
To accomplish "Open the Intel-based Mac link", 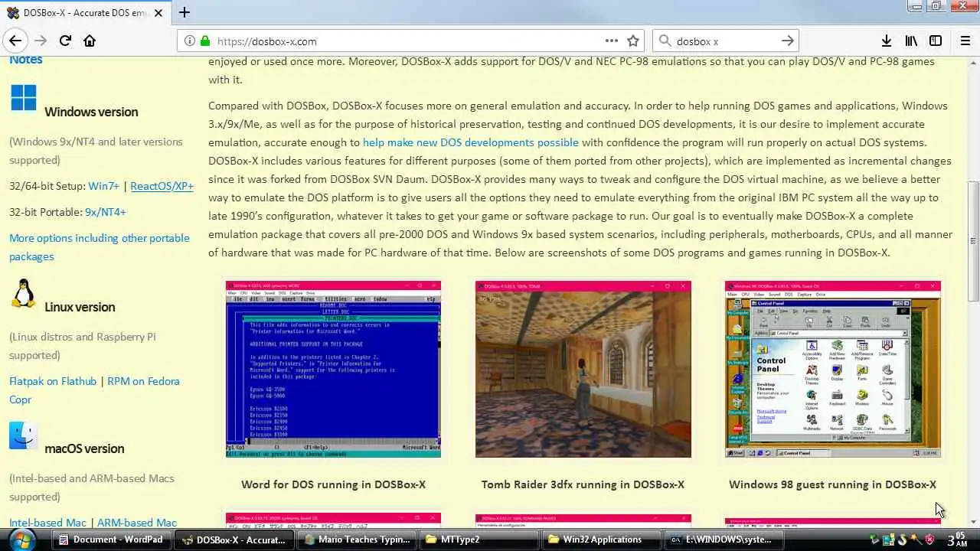I will (47, 523).
